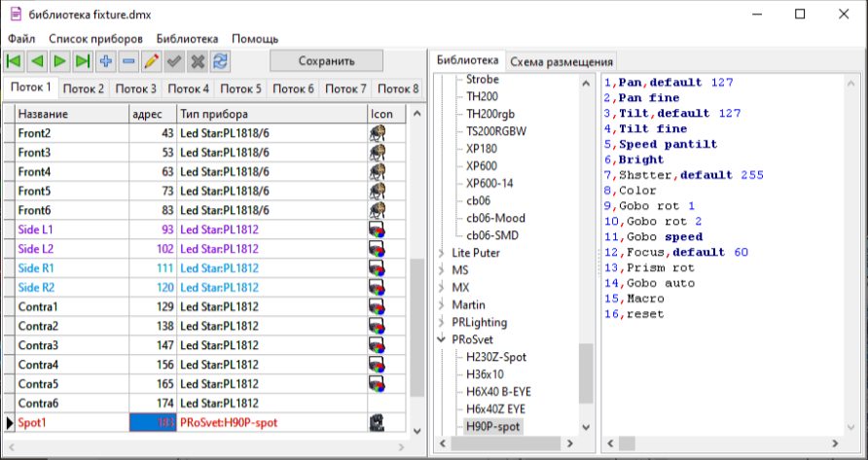Click library tree scroll-down arrow
Image resolution: width=868 pixels, height=460 pixels.
(x=586, y=427)
